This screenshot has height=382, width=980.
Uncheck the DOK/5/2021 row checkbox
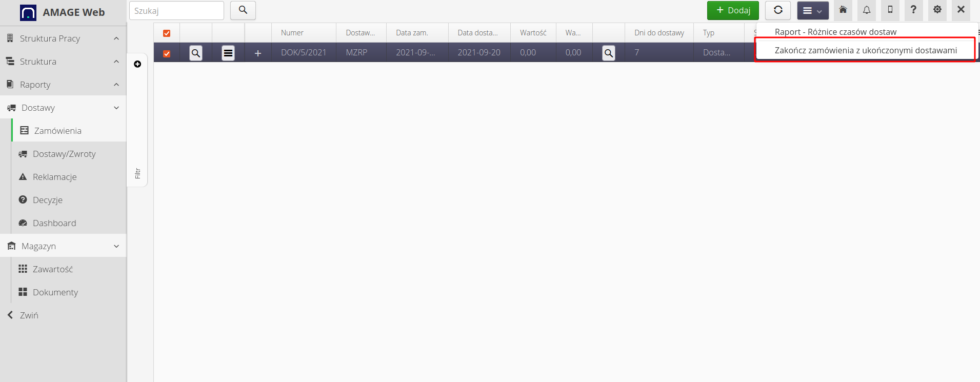[167, 53]
